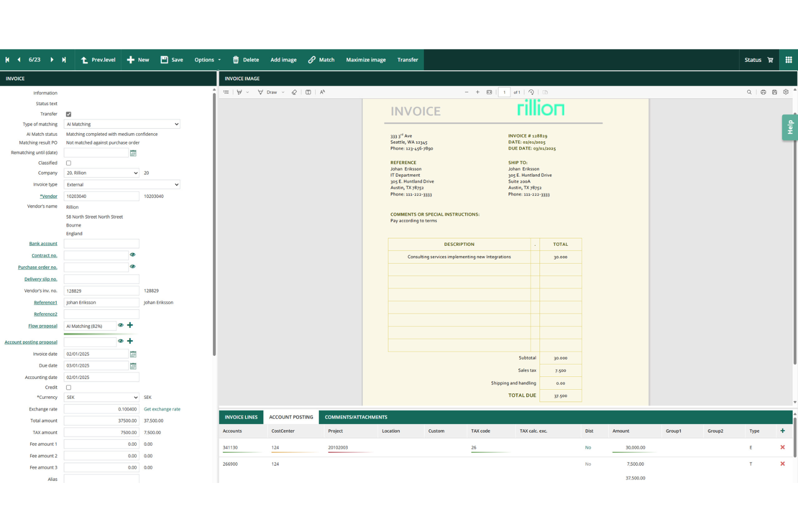This screenshot has height=532, width=798.
Task: Save the invoice image with the disk icon
Action: click(775, 92)
